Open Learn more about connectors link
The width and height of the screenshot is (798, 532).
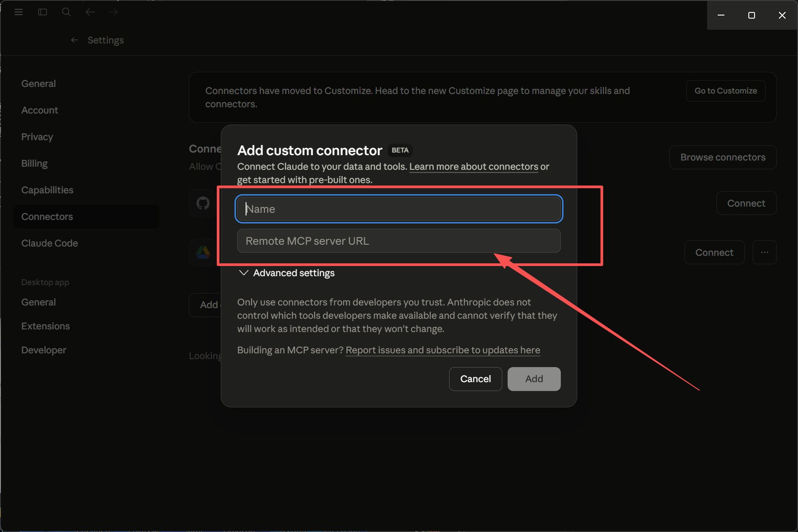(473, 167)
